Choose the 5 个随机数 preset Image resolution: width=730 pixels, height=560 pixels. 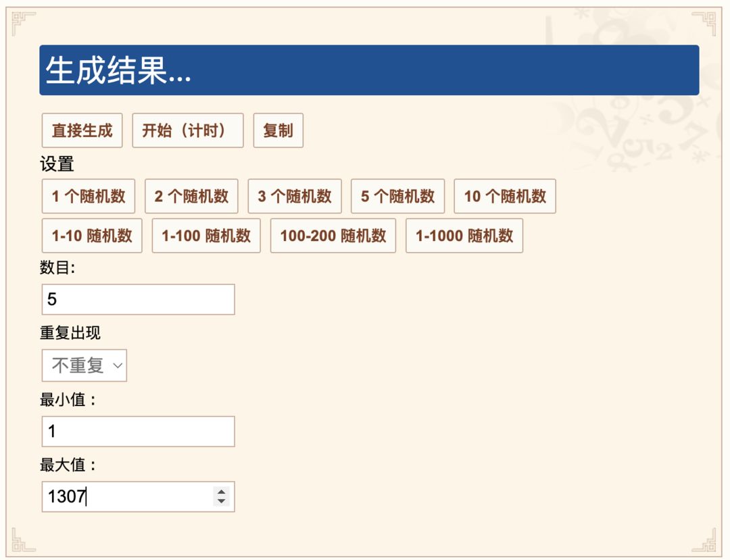(x=397, y=196)
